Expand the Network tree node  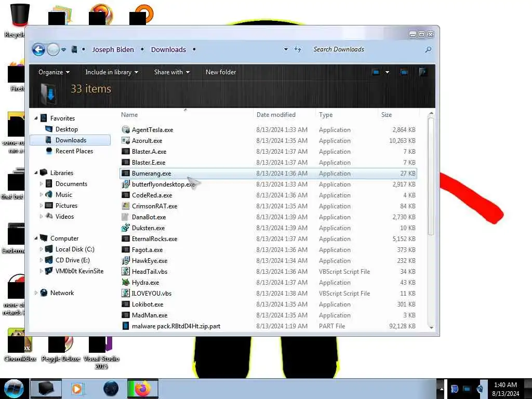tap(36, 293)
